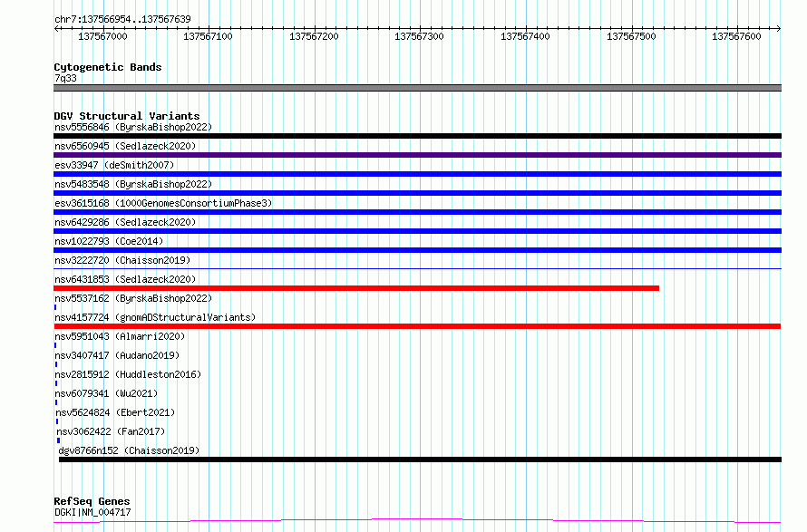Click ruler position 137567300
Viewport: 807px width, 532px height.
419,36
